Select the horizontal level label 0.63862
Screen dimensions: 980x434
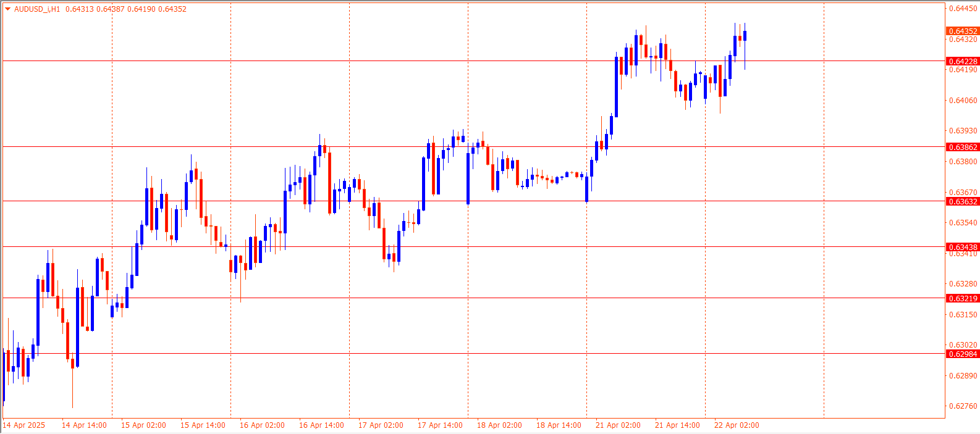pos(963,147)
